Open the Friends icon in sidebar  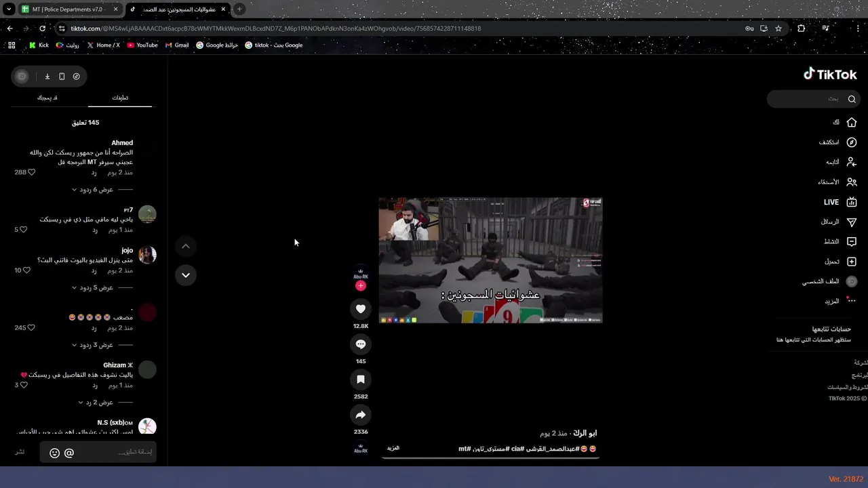(x=852, y=182)
